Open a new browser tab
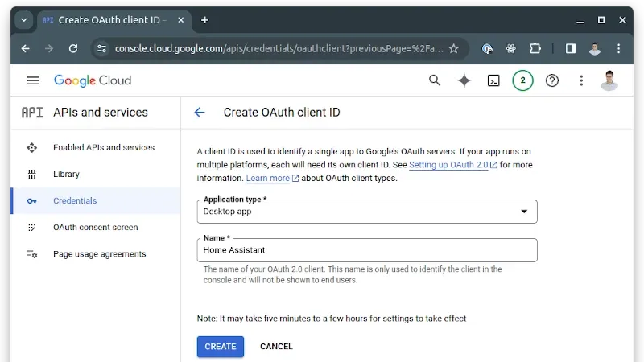 point(204,20)
